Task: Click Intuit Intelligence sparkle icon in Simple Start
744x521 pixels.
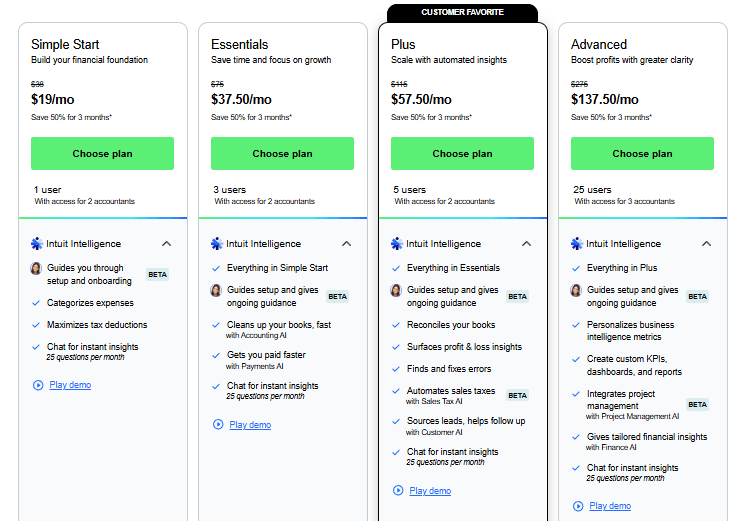Action: pyautogui.click(x=37, y=244)
